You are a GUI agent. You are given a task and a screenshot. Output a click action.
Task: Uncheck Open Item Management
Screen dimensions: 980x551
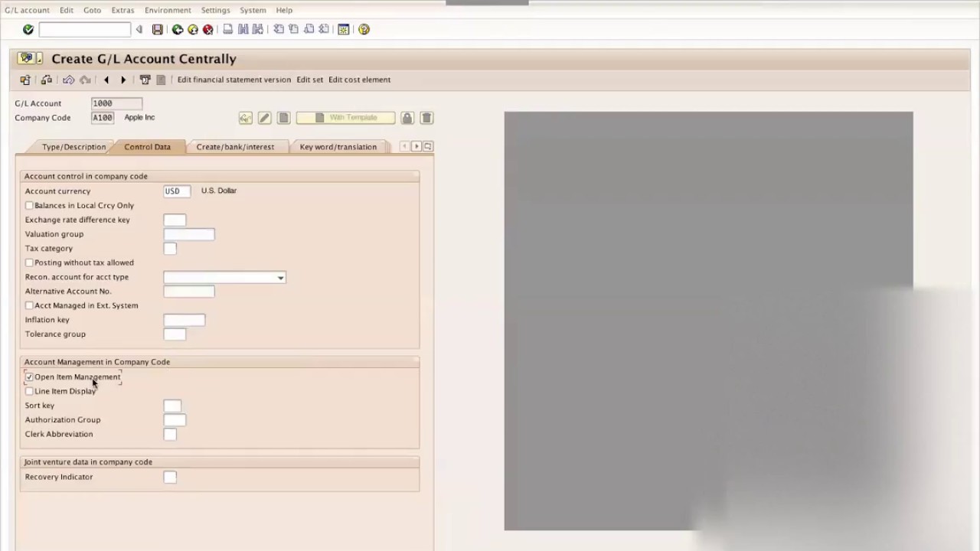[x=29, y=377]
